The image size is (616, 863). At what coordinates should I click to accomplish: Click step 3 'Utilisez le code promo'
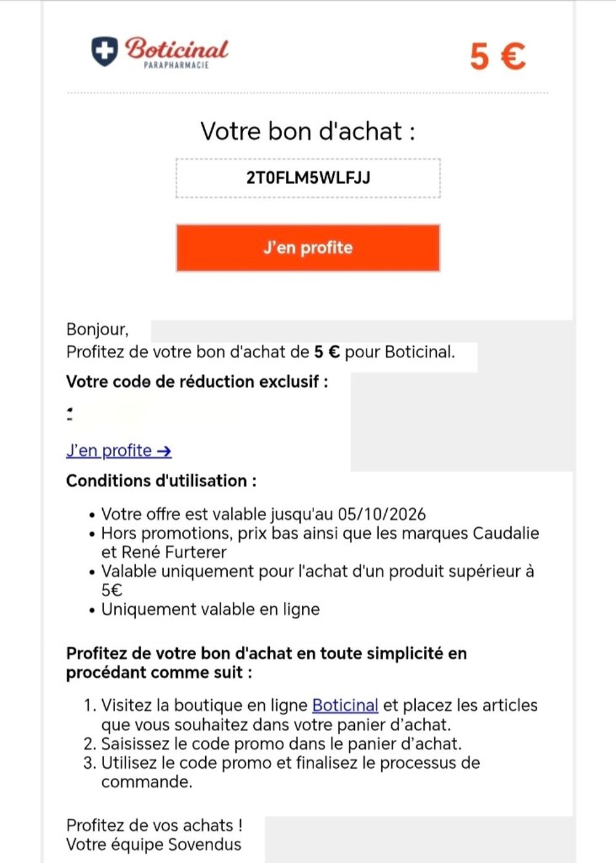point(291,772)
